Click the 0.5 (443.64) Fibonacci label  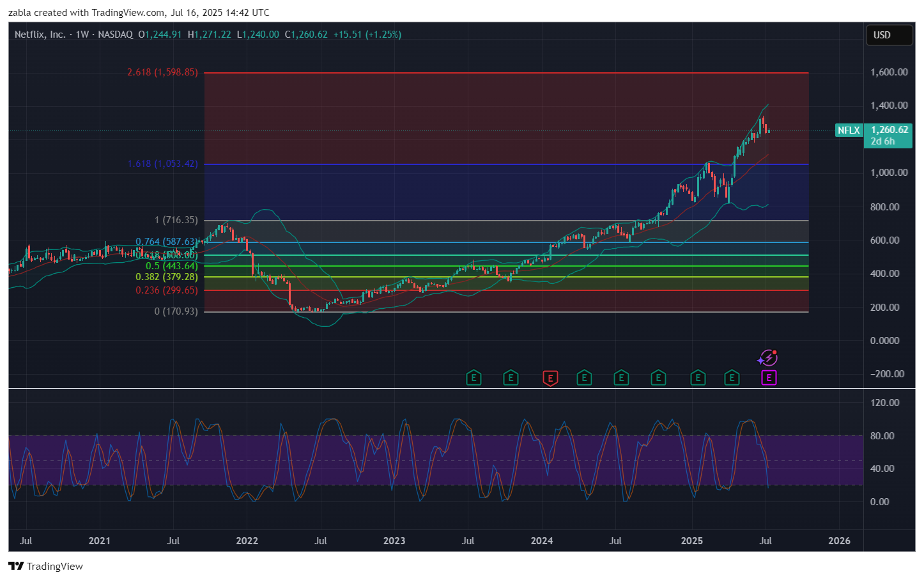pos(172,266)
